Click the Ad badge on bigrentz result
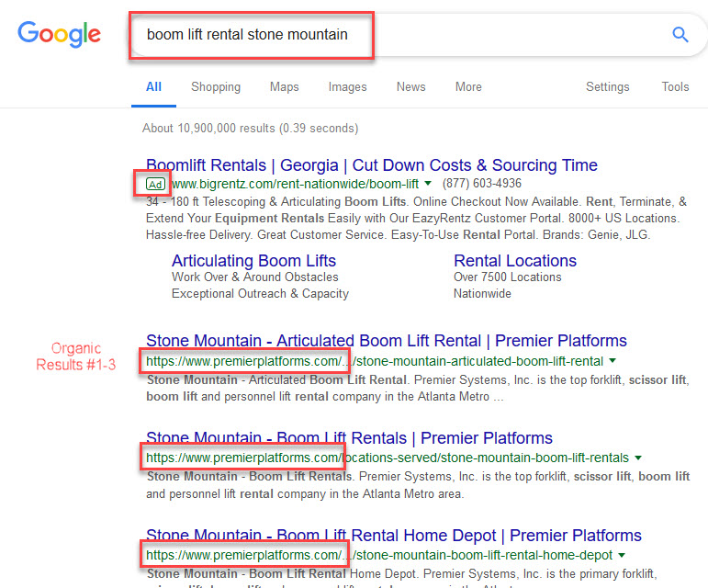This screenshot has width=708, height=588. coord(155,185)
